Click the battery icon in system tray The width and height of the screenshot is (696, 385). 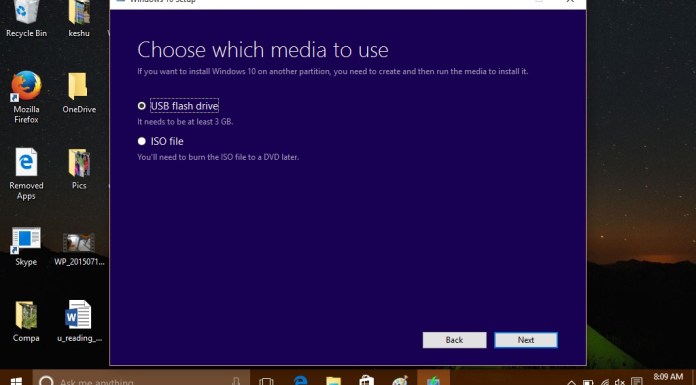588,382
